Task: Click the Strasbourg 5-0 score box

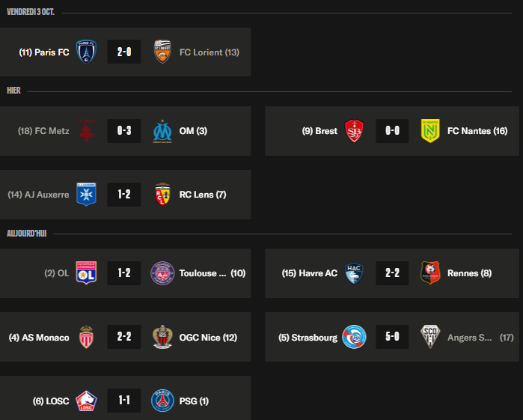Action: (392, 337)
